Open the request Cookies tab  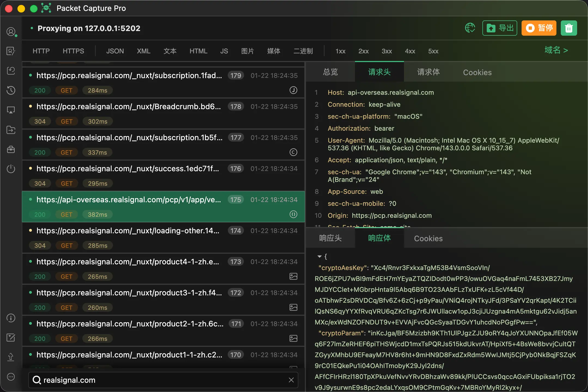click(x=477, y=72)
